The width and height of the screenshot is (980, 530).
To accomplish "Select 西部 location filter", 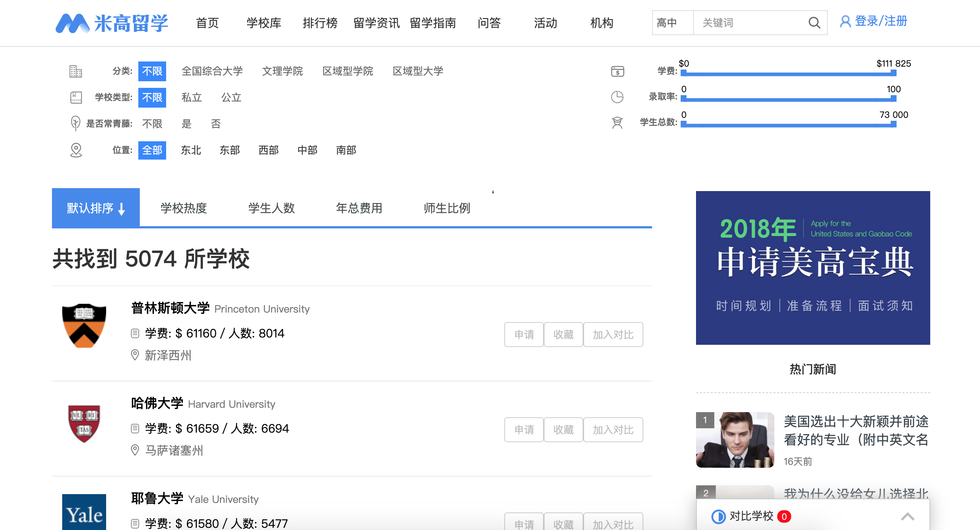I will click(x=269, y=150).
